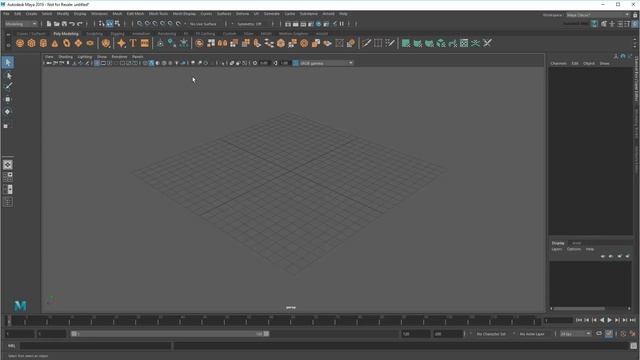This screenshot has height=360, width=640.
Task: Open the Modeling menu set dropdown
Action: 20,24
